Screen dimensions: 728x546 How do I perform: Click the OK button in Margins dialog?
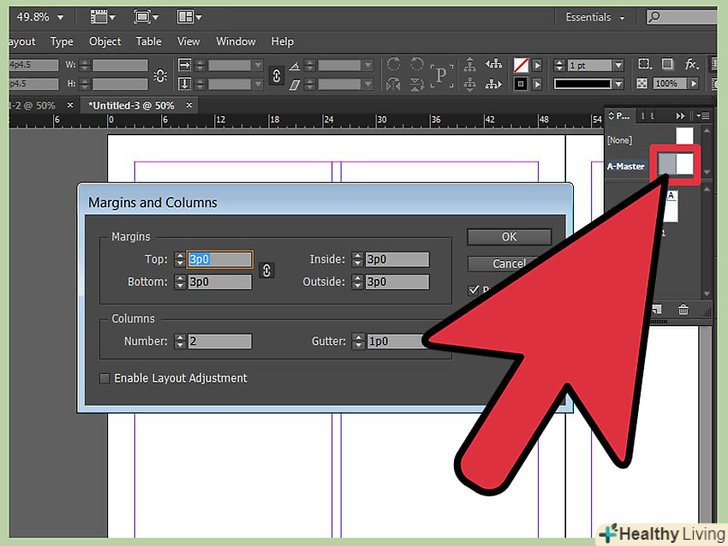509,237
